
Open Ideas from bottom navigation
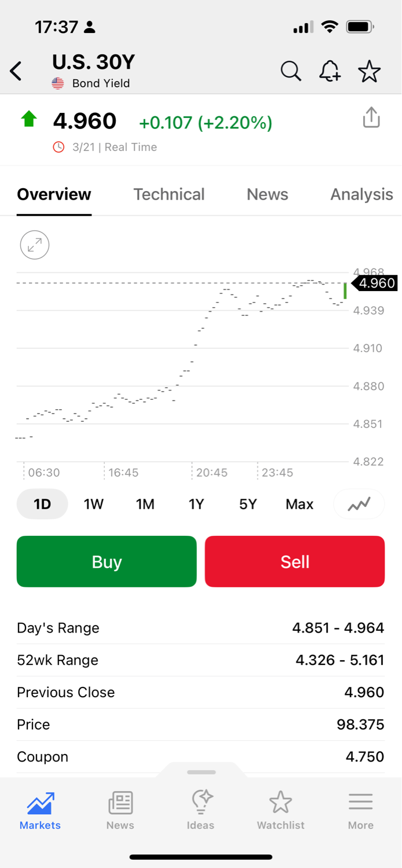[x=200, y=810]
